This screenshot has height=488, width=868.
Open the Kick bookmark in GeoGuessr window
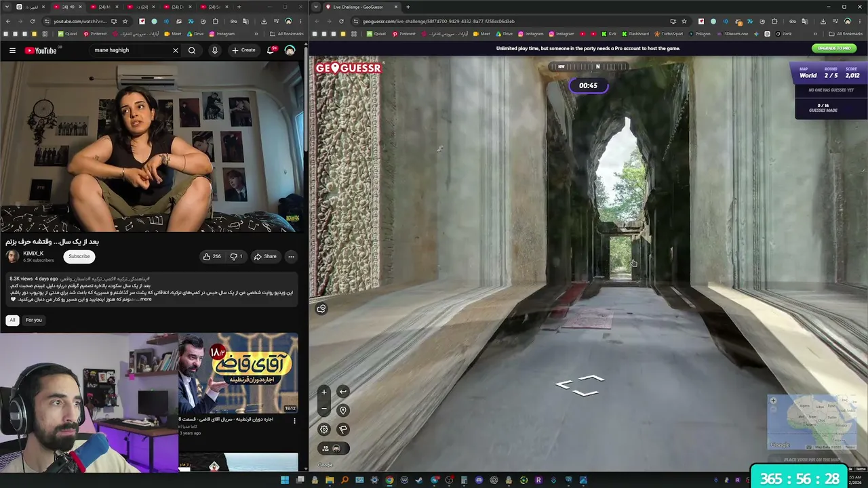click(609, 34)
